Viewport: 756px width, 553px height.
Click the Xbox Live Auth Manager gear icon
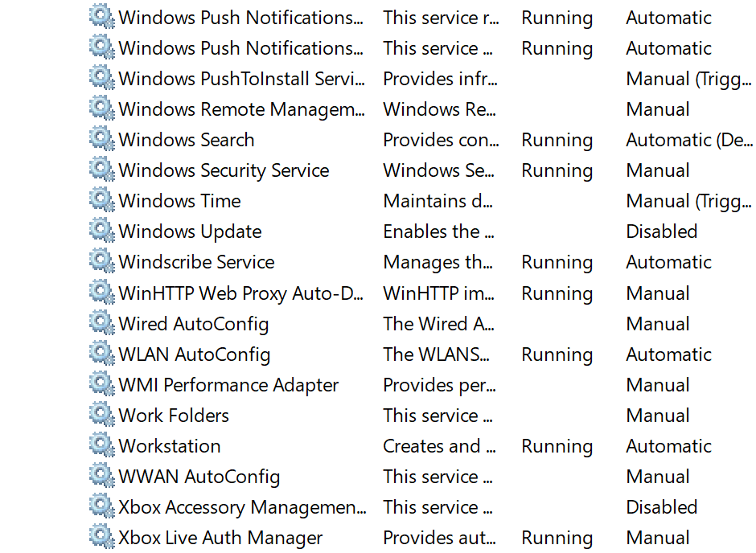tap(101, 537)
